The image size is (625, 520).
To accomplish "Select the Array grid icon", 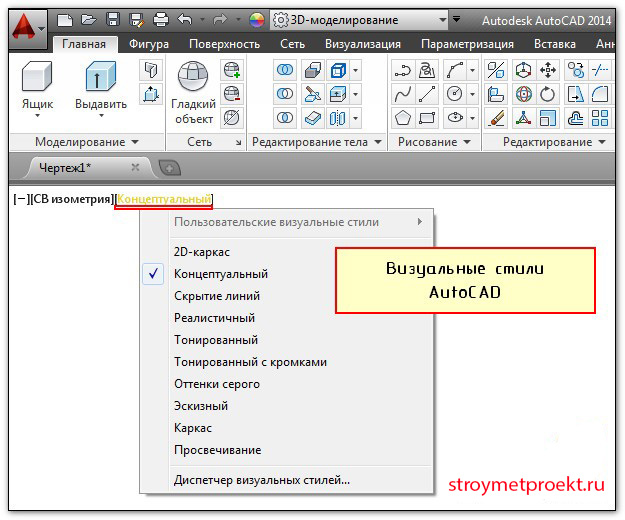I will 600,118.
